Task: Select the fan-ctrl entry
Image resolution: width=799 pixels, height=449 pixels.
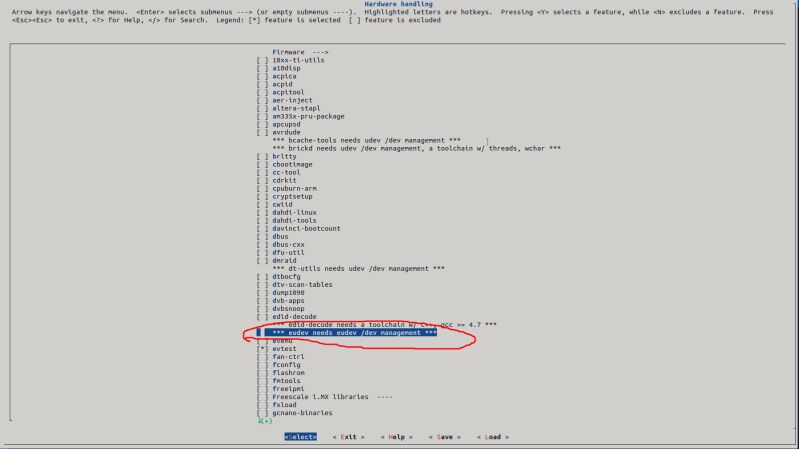Action: 288,357
